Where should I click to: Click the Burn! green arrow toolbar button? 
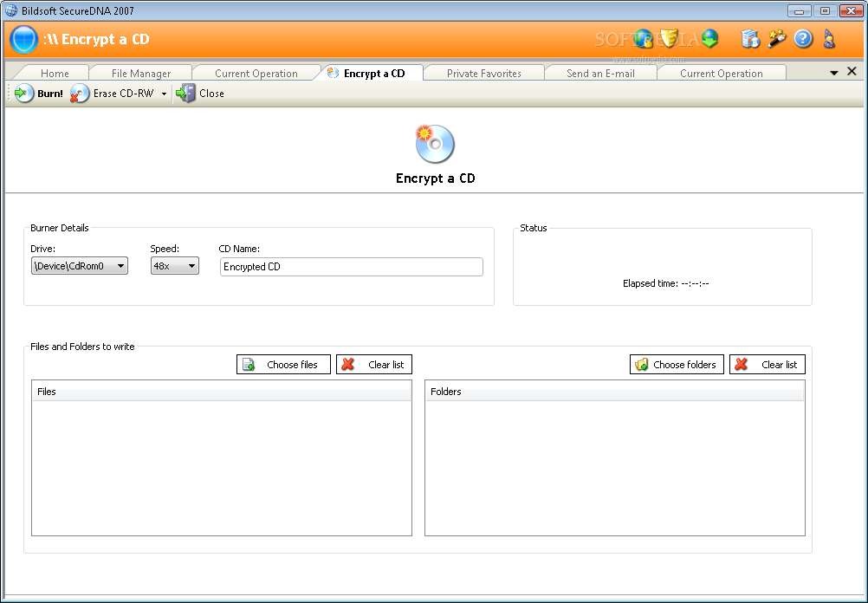(x=39, y=94)
